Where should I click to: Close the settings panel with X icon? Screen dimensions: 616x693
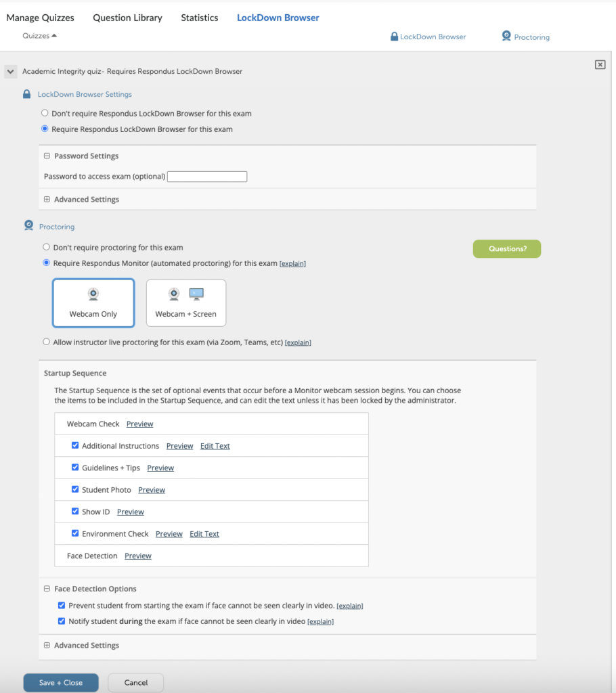point(600,64)
